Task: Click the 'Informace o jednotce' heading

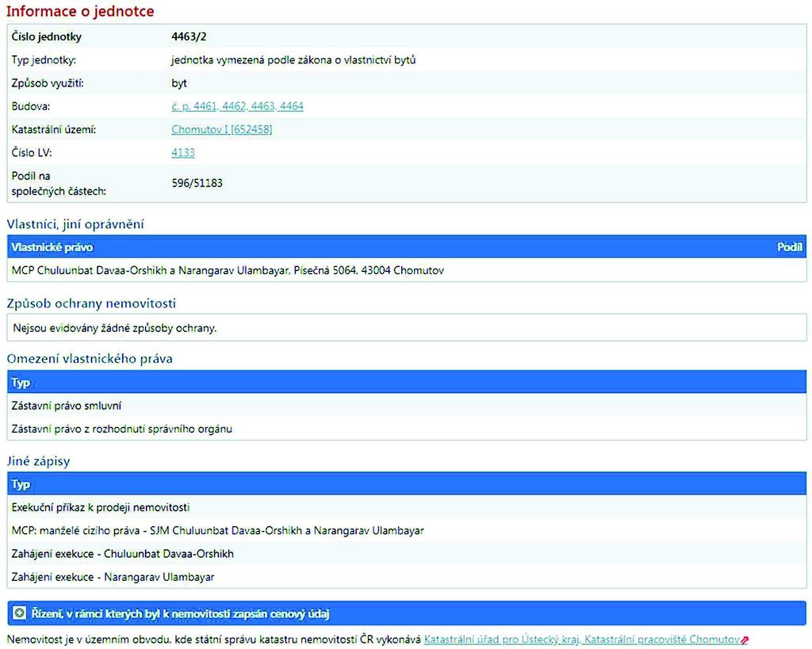Action: [x=80, y=11]
